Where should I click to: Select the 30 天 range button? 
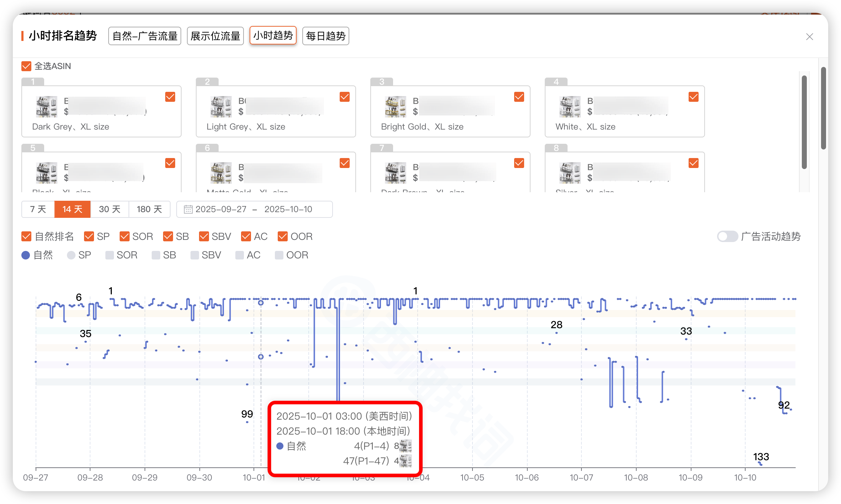[x=109, y=209]
